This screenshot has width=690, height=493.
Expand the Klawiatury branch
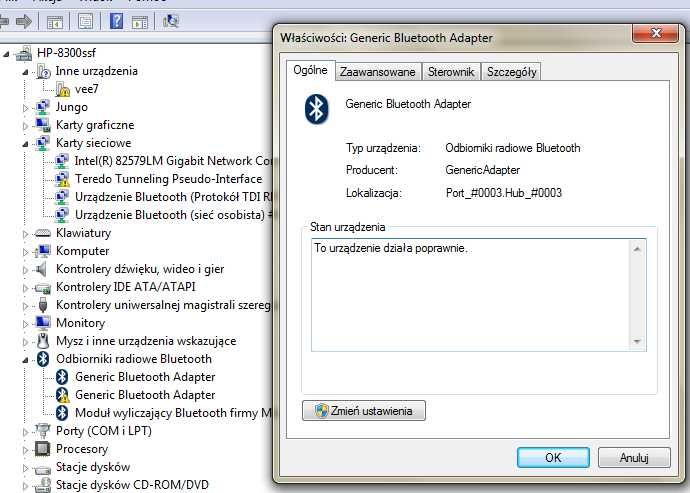click(25, 234)
